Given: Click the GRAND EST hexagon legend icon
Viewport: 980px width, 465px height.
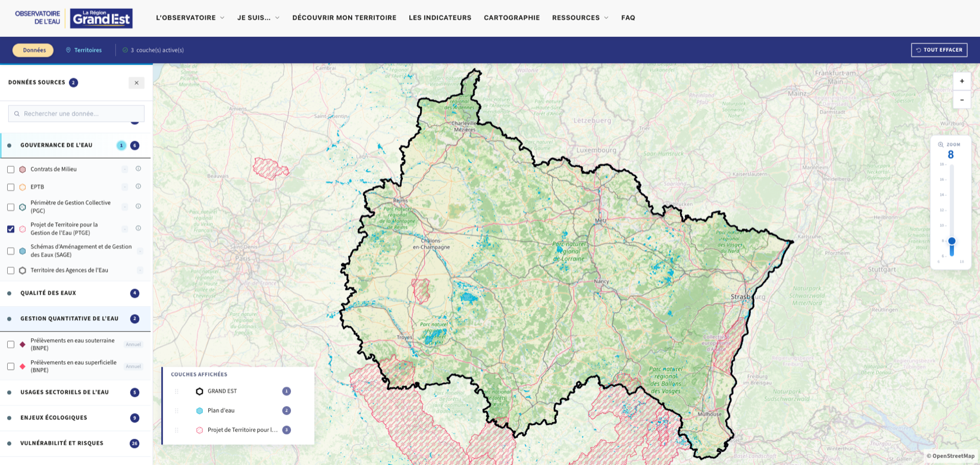Looking at the screenshot, I should pos(199,391).
